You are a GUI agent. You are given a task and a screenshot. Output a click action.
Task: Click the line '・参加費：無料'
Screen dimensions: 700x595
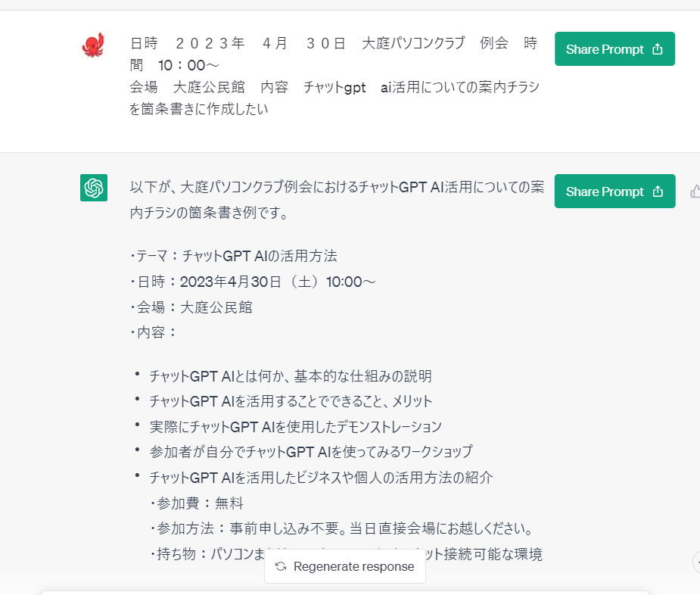[197, 503]
